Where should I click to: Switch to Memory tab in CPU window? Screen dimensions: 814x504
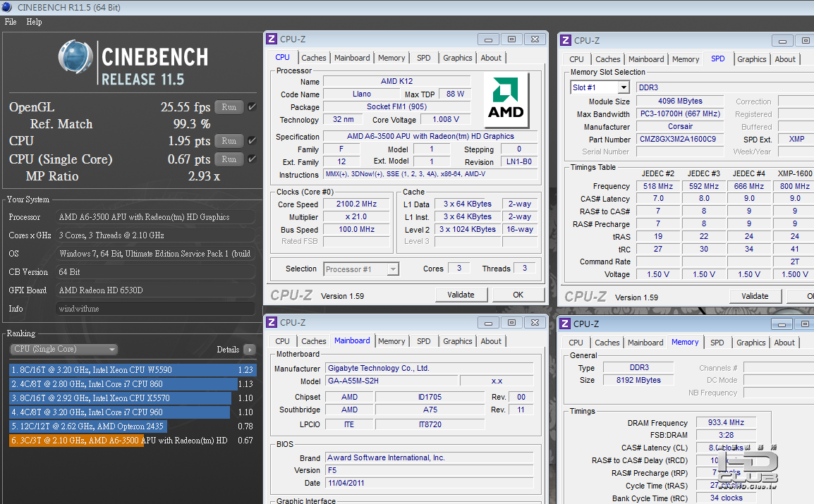coord(391,58)
